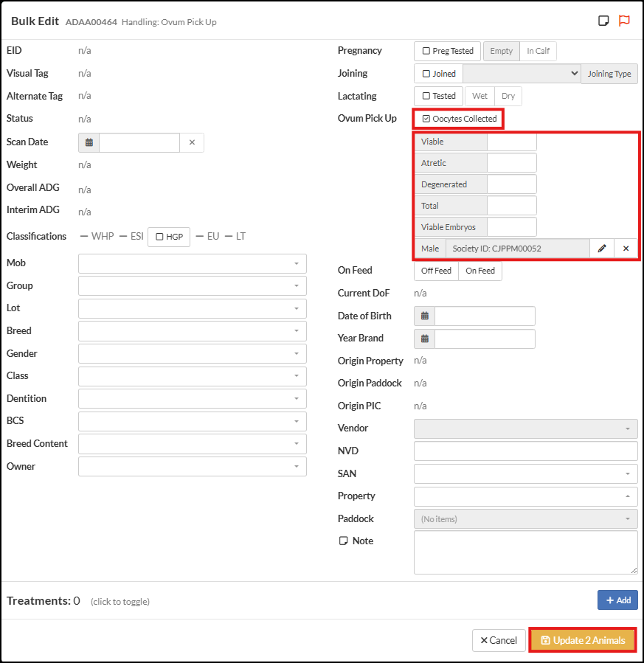Viewport: 644px width, 663px height.
Task: Open the Breed dropdown list
Action: tap(192, 331)
